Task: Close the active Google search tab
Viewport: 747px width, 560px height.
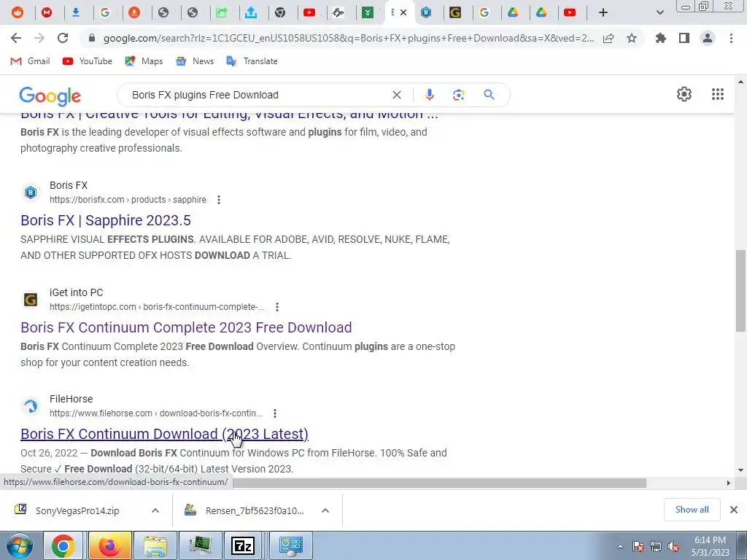Action: 403,12
